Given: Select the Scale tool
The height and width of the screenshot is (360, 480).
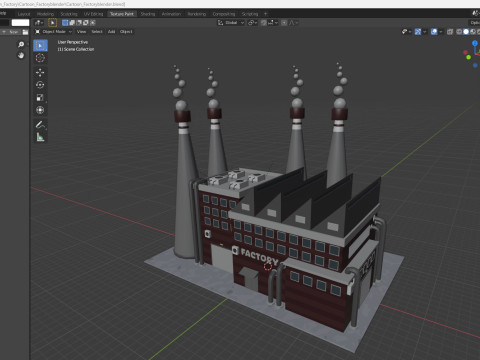Looking at the screenshot, I should pos(40,98).
